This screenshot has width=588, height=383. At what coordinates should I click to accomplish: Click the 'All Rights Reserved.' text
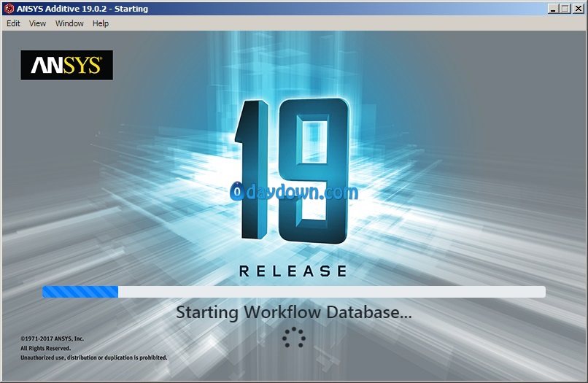coord(45,348)
